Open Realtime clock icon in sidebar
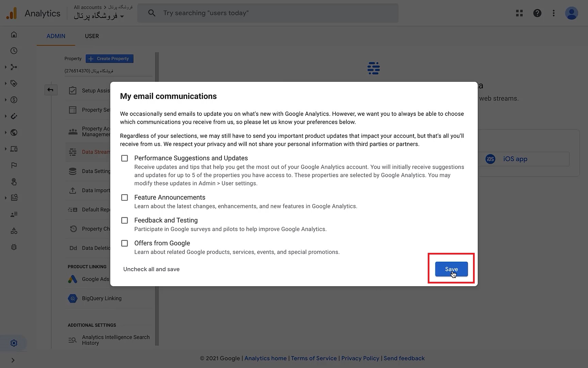Image resolution: width=588 pixels, height=368 pixels. click(x=14, y=51)
